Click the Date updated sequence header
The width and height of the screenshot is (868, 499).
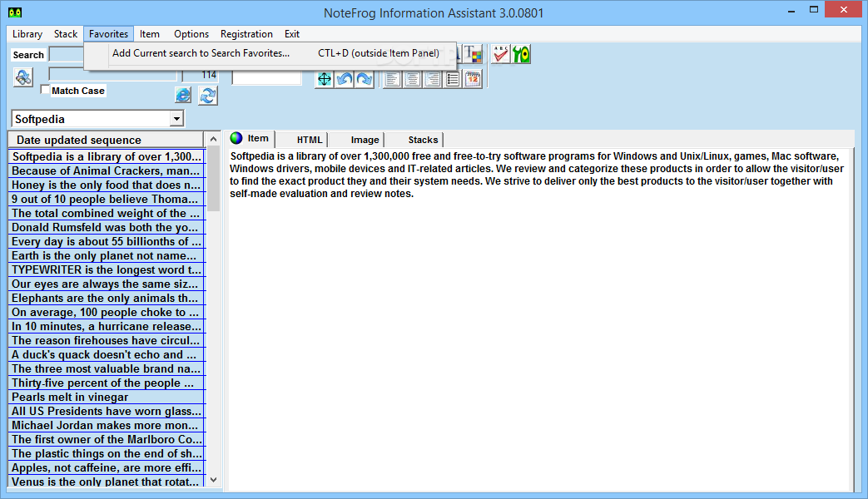pyautogui.click(x=107, y=140)
